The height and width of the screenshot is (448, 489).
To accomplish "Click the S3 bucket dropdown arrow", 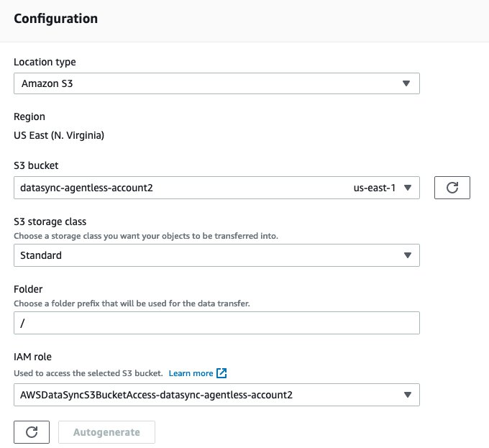I will pyautogui.click(x=407, y=188).
